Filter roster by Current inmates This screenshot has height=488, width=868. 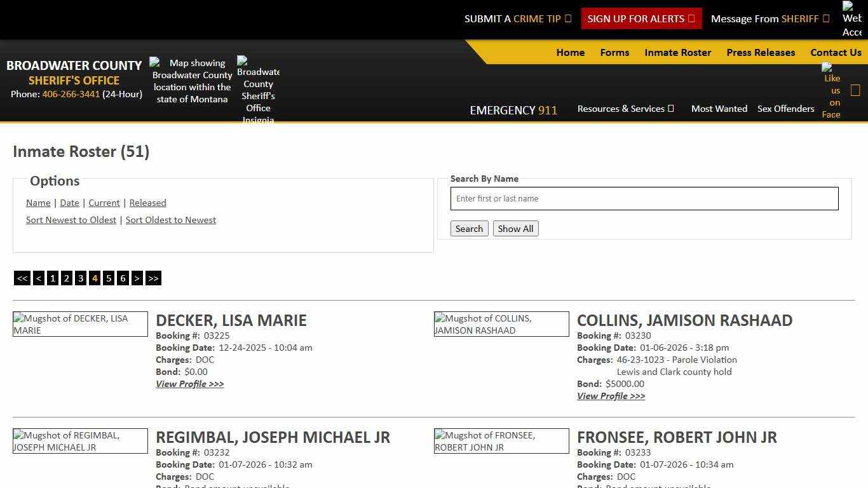pos(104,203)
